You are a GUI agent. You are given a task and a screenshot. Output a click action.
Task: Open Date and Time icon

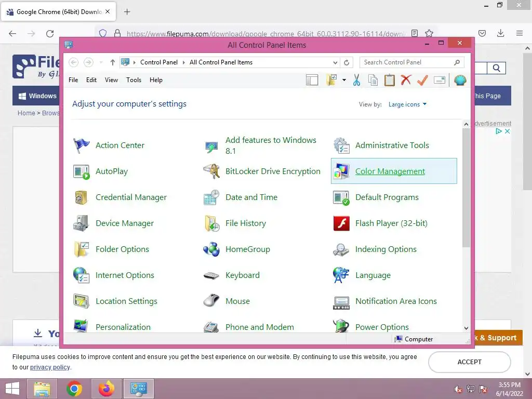pyautogui.click(x=211, y=197)
